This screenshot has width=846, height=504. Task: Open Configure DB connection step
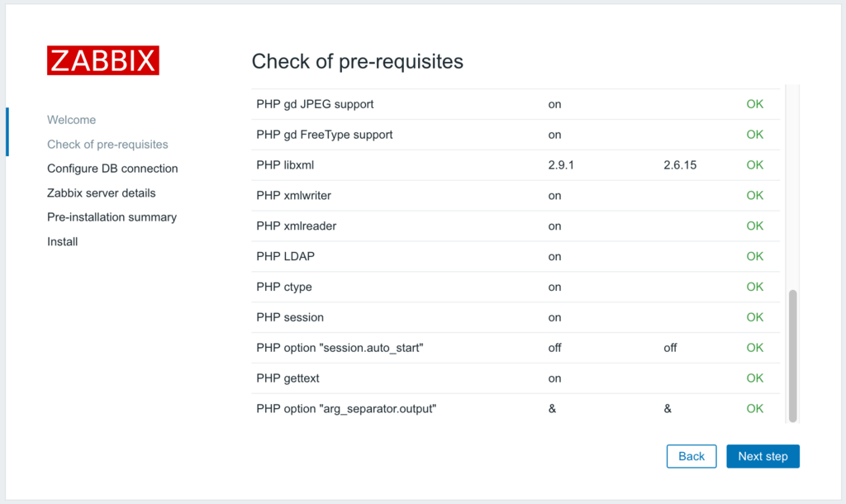coord(112,169)
